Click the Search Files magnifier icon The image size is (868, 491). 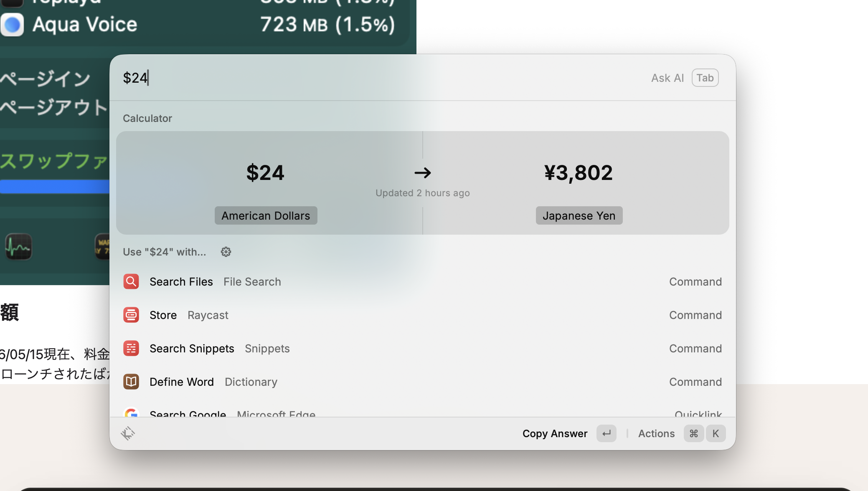[x=131, y=282]
